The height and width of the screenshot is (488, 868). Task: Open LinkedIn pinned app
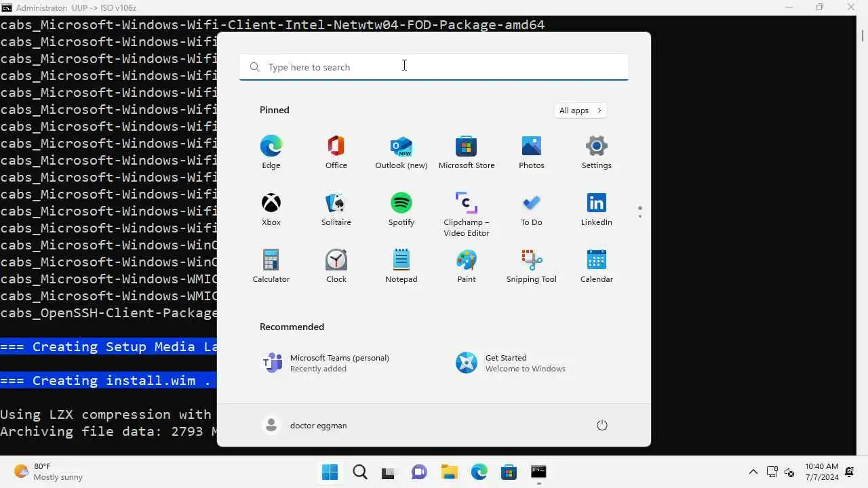click(x=596, y=209)
